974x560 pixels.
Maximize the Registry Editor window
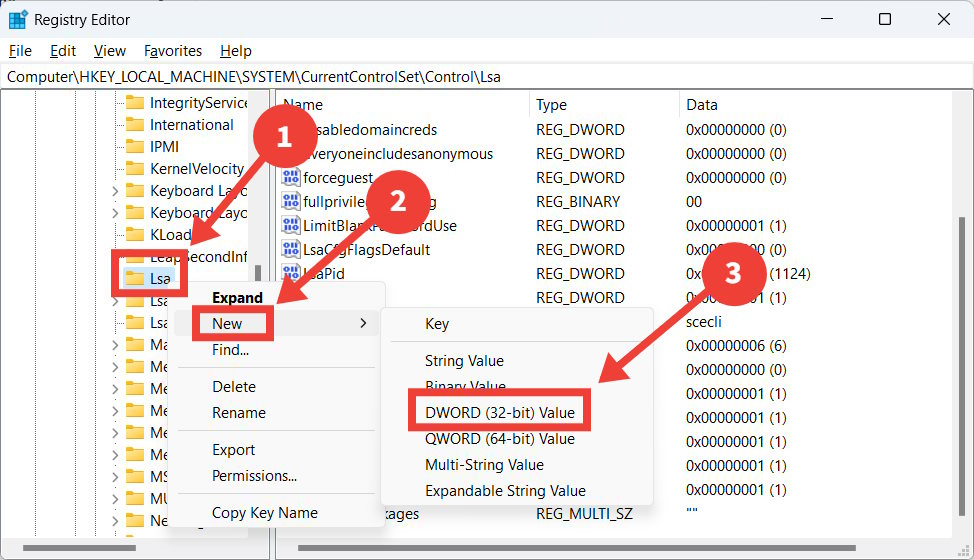(885, 19)
